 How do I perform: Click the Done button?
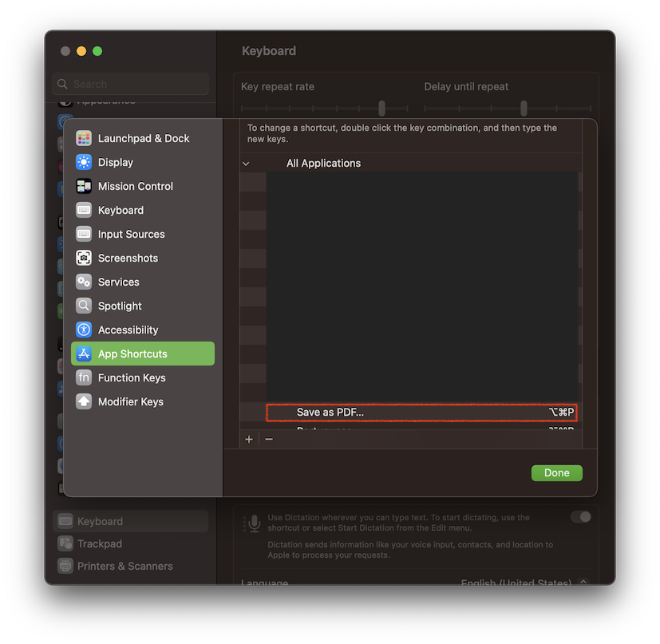tap(557, 473)
